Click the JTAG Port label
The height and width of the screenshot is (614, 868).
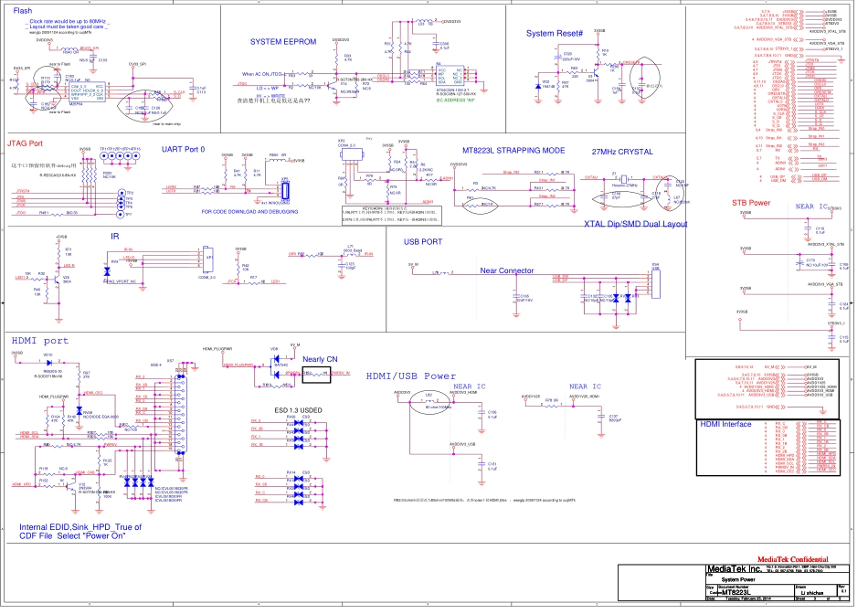point(25,143)
